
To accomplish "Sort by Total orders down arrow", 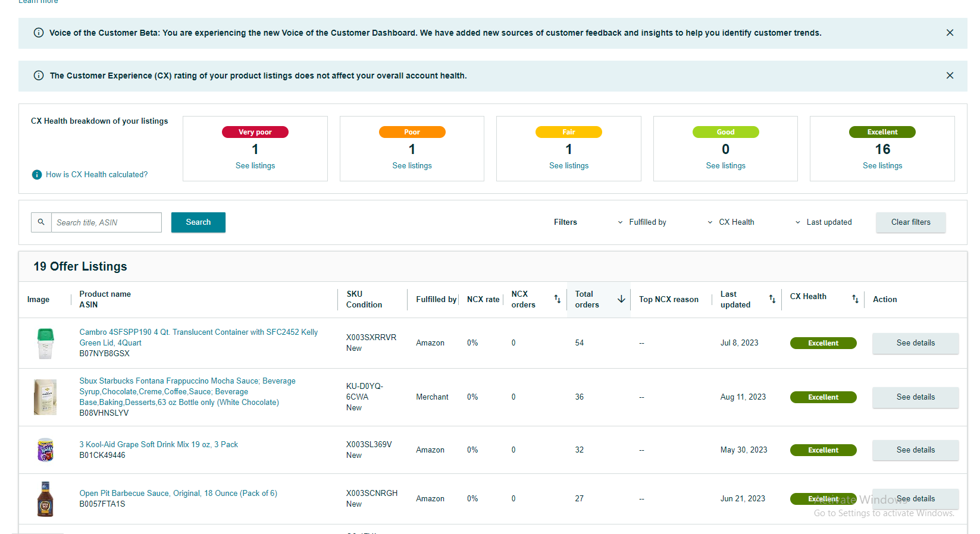I will pyautogui.click(x=621, y=299).
